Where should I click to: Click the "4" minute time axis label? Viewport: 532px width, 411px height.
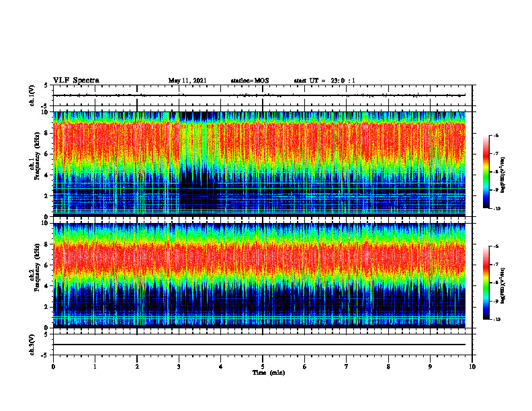pos(221,367)
